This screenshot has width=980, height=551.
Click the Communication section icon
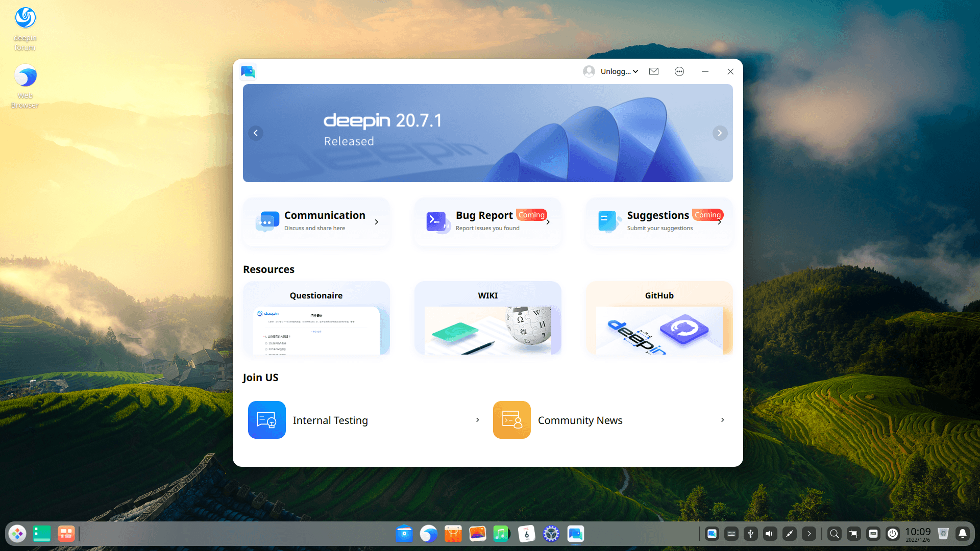pyautogui.click(x=267, y=221)
